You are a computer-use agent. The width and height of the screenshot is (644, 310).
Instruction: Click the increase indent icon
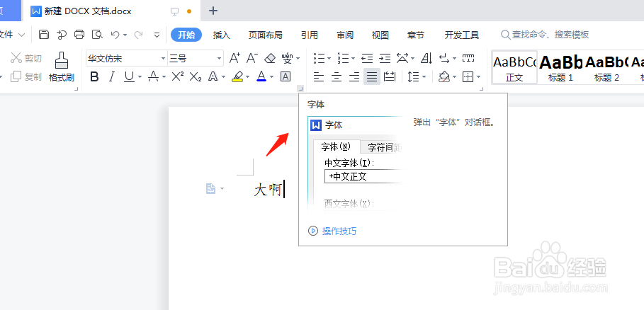(385, 58)
